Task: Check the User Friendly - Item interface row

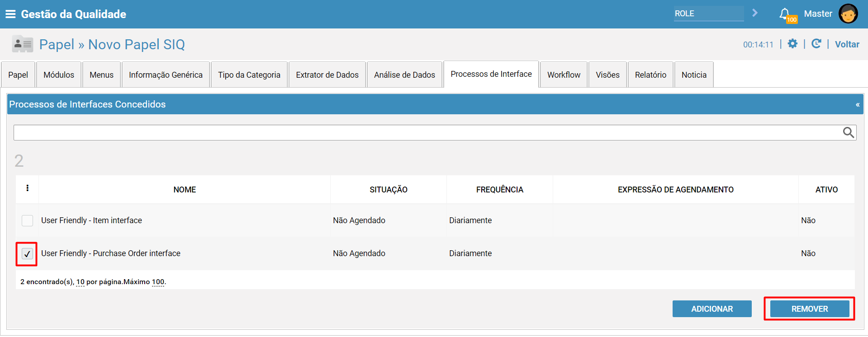Action: pyautogui.click(x=28, y=220)
